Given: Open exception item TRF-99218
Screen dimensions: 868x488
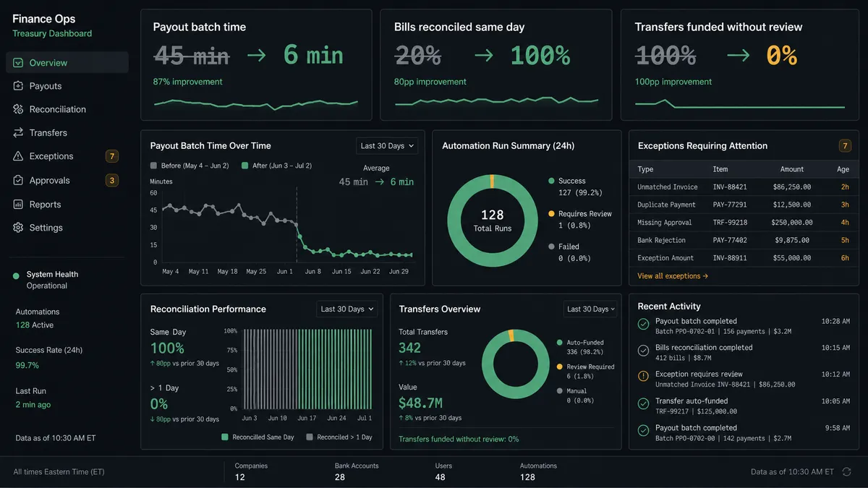Looking at the screenshot, I should 730,223.
